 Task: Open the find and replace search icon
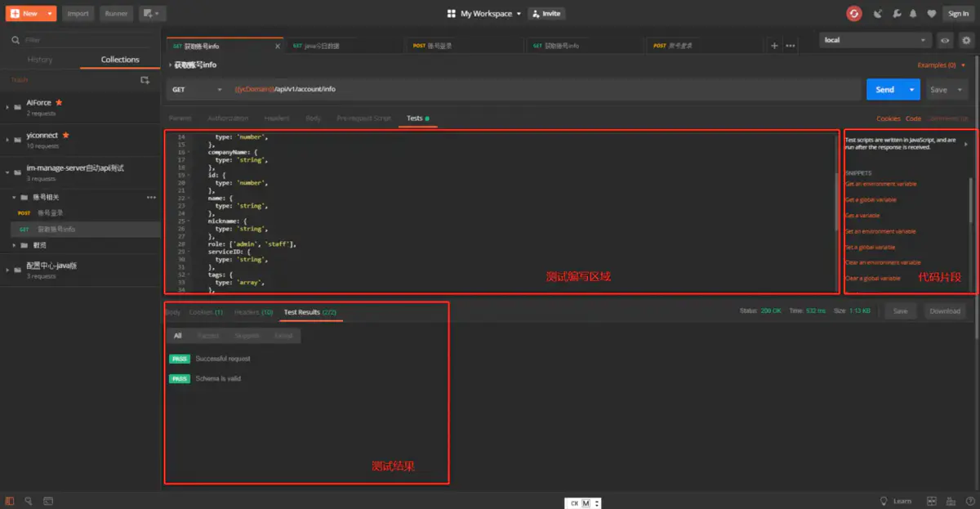29,501
